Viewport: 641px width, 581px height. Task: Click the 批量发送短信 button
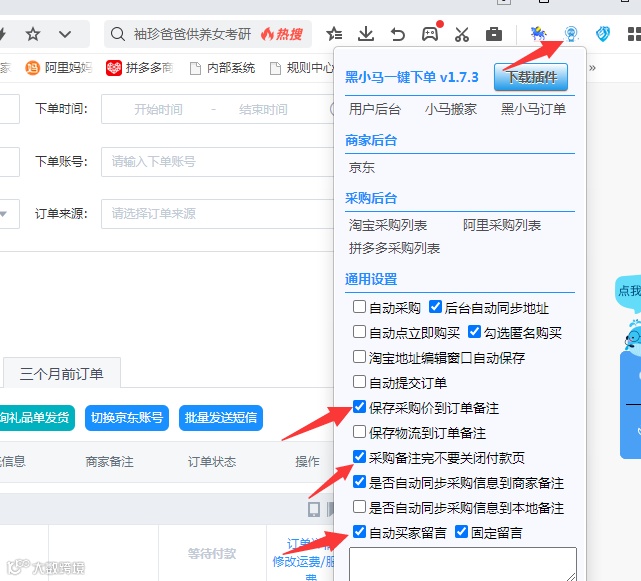click(221, 417)
